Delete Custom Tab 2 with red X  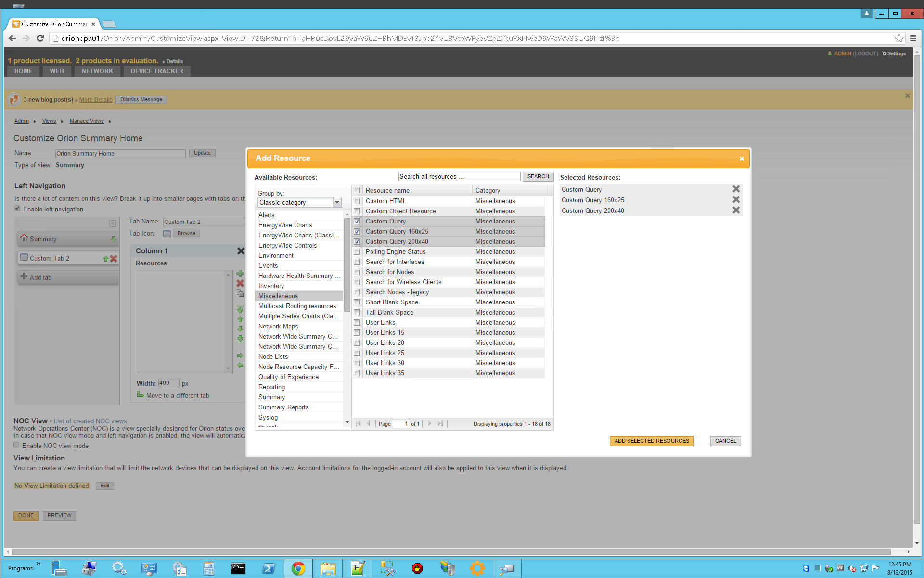114,259
